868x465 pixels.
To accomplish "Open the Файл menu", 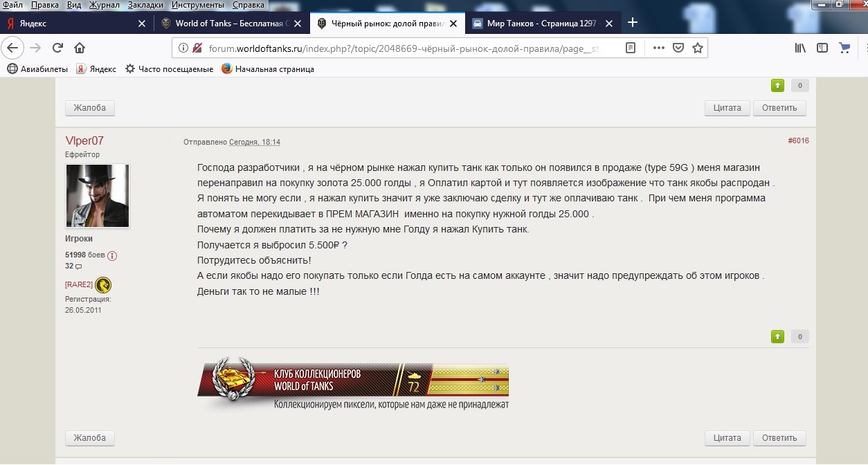I will tap(13, 5).
